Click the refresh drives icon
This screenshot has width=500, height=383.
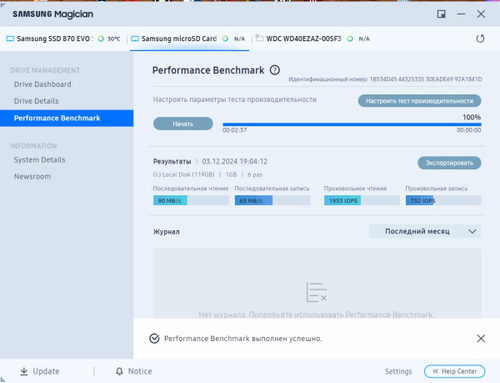tap(480, 39)
